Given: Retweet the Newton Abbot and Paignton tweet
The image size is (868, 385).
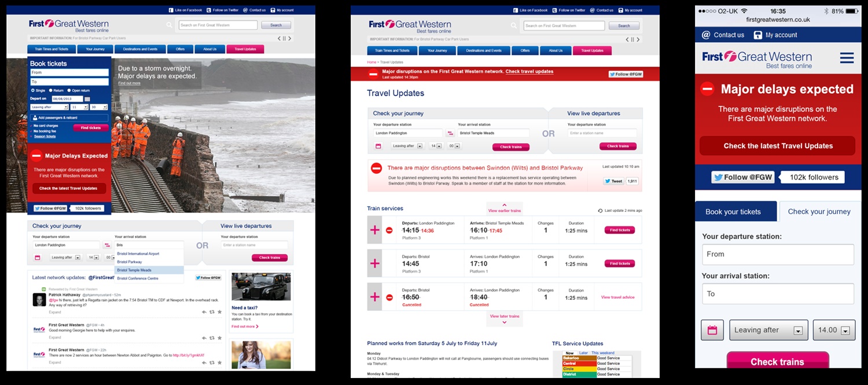Looking at the screenshot, I should pos(211,362).
